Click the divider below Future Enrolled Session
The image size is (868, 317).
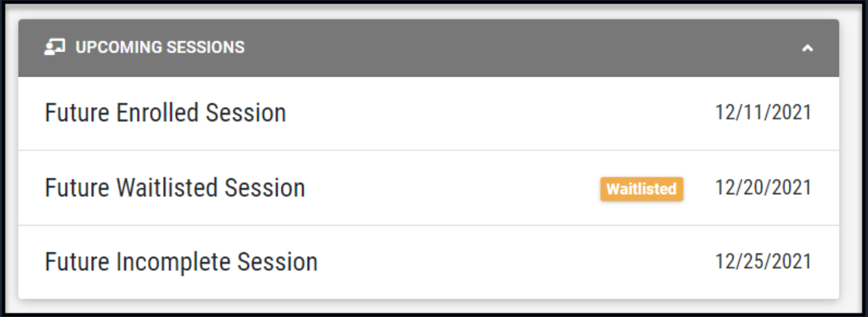pos(428,151)
